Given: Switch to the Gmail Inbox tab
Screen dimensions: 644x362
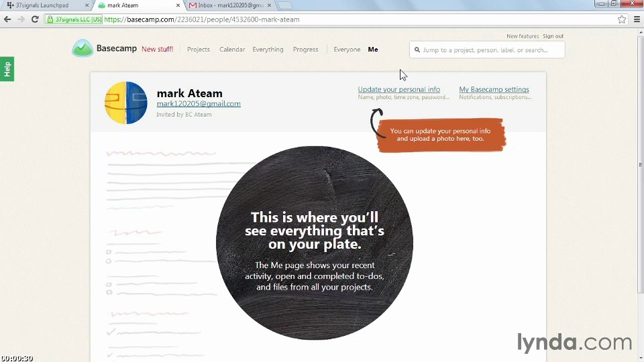Looking at the screenshot, I should pyautogui.click(x=229, y=5).
